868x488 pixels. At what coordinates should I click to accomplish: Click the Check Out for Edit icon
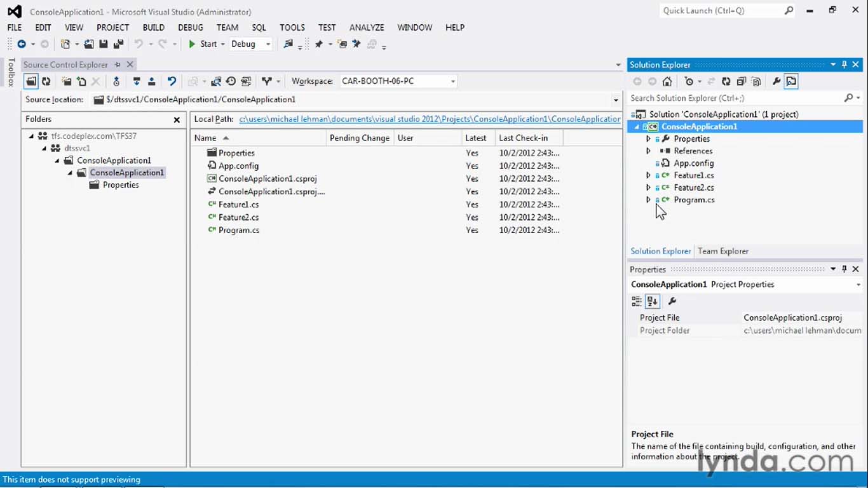[137, 81]
